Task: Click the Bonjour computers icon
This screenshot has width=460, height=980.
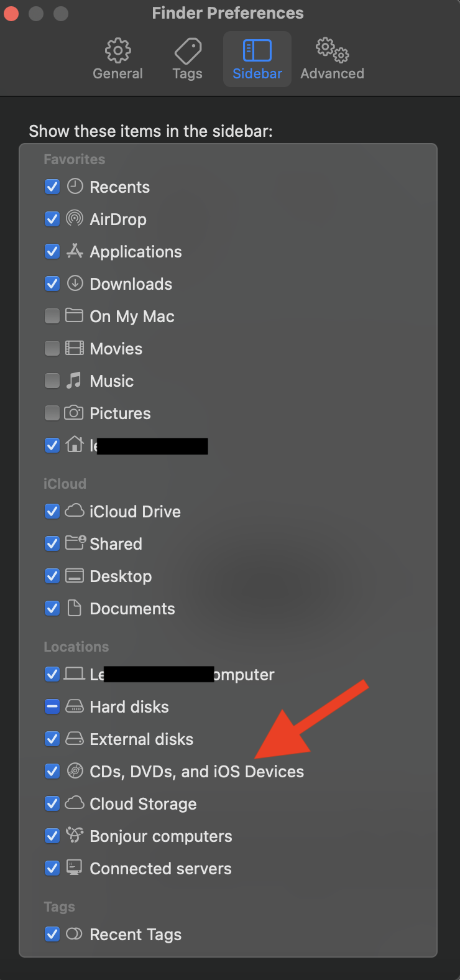Action: (x=75, y=836)
